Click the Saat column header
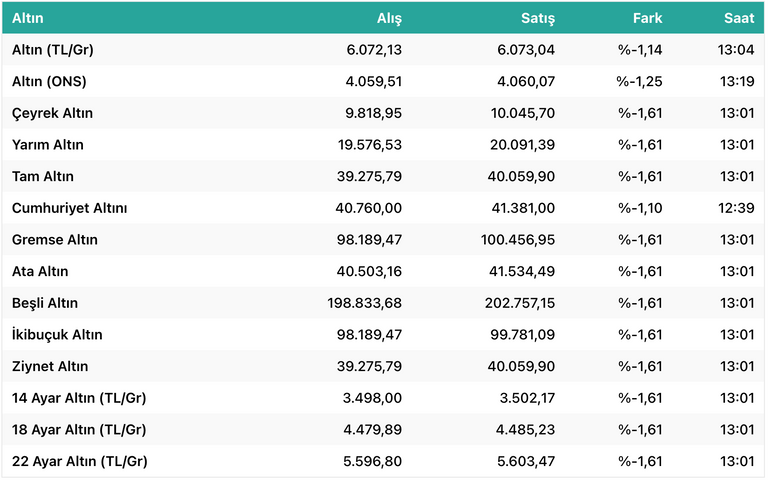 [739, 18]
